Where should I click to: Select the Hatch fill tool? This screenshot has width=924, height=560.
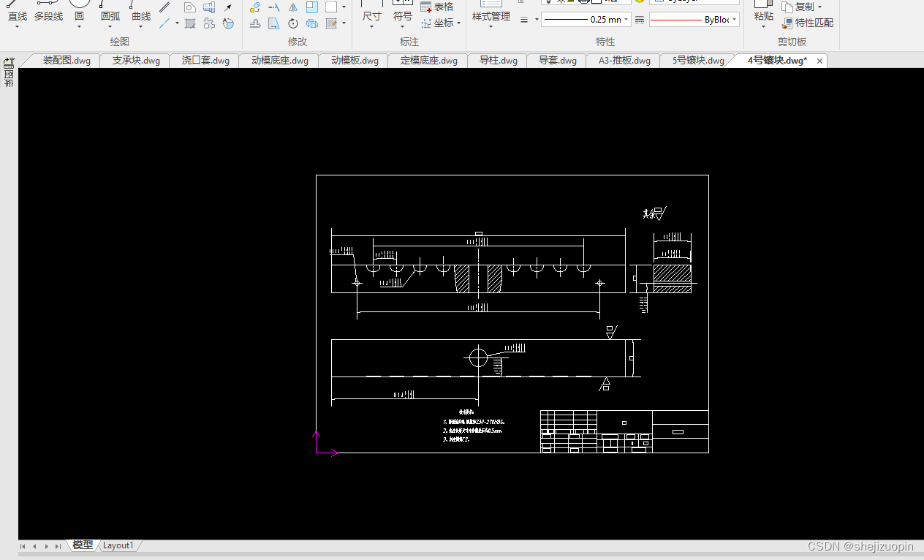click(x=190, y=23)
